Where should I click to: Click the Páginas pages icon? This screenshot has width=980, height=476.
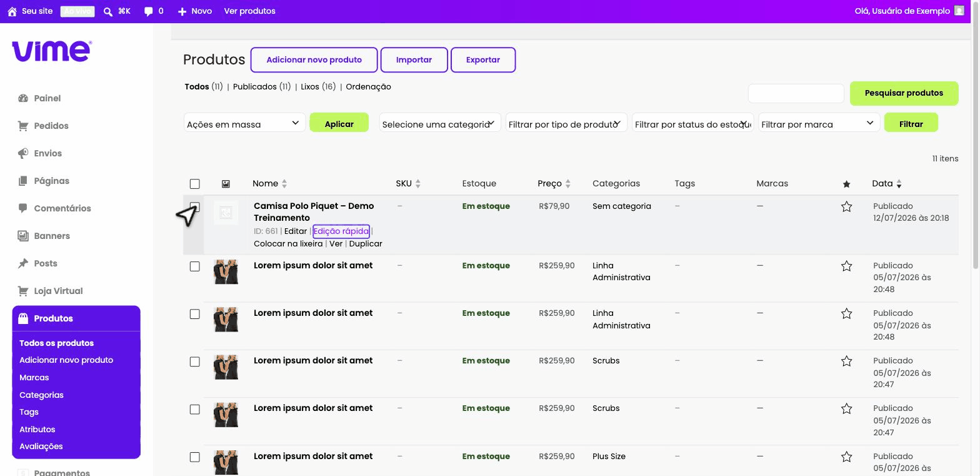pyautogui.click(x=23, y=181)
